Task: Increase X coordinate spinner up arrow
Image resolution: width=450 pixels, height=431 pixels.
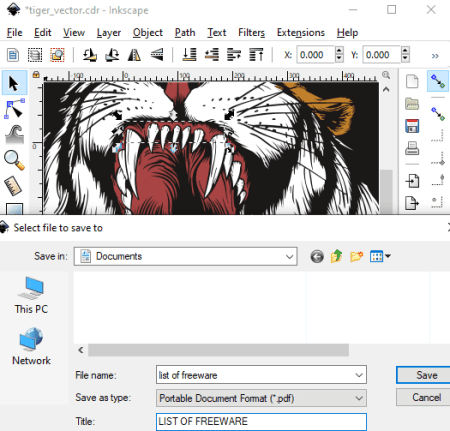Action: [x=339, y=51]
